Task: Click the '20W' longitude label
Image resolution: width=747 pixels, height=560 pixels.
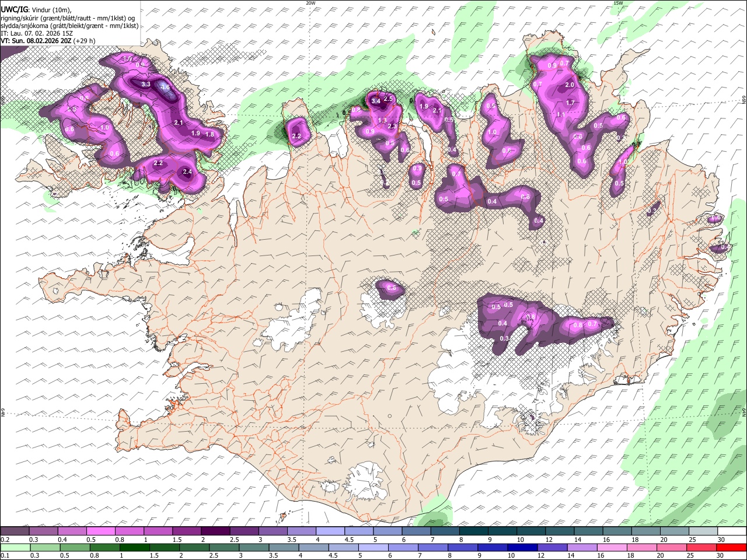Action: click(310, 3)
